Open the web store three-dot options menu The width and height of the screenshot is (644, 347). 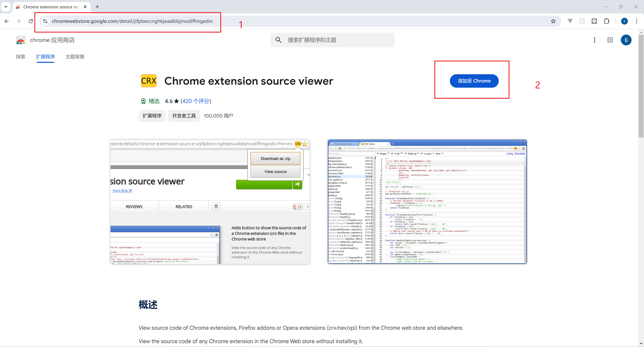click(594, 40)
